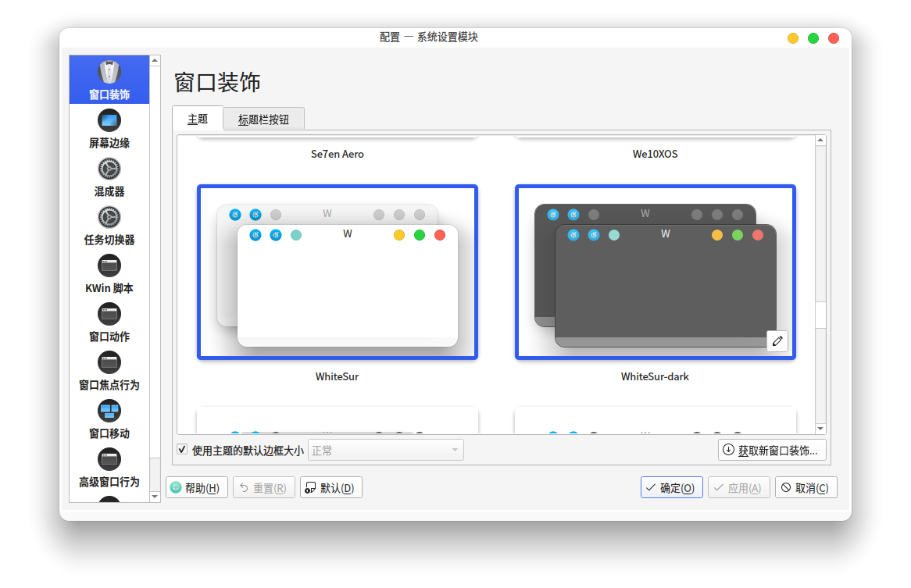Open the 屏幕边缘 module
911x588 pixels.
click(109, 129)
